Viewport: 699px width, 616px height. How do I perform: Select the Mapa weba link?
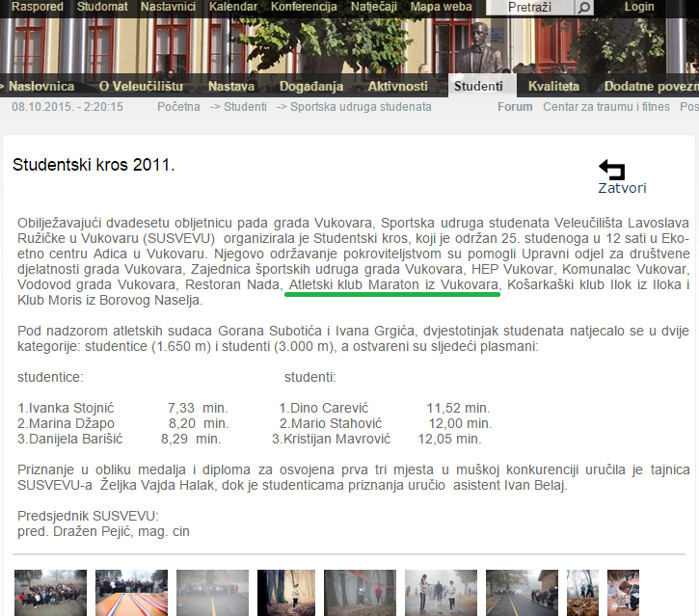pos(442,7)
